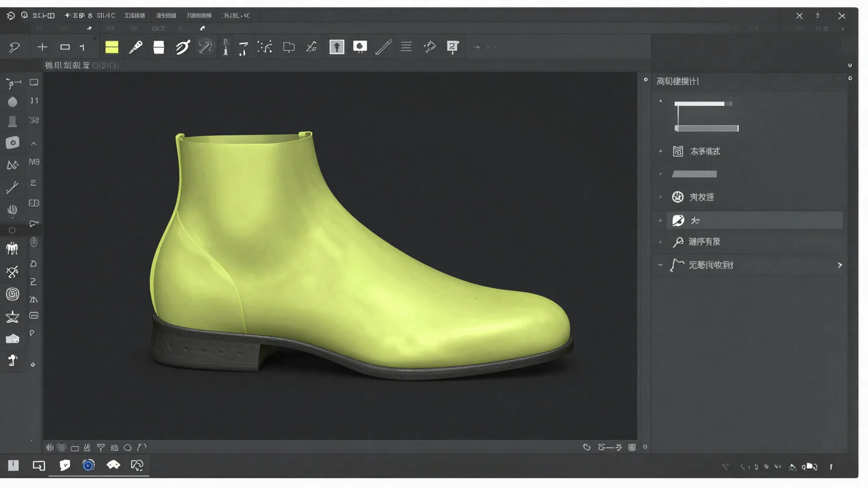
Task: Click the scattered dots particle tool
Action: tap(265, 47)
